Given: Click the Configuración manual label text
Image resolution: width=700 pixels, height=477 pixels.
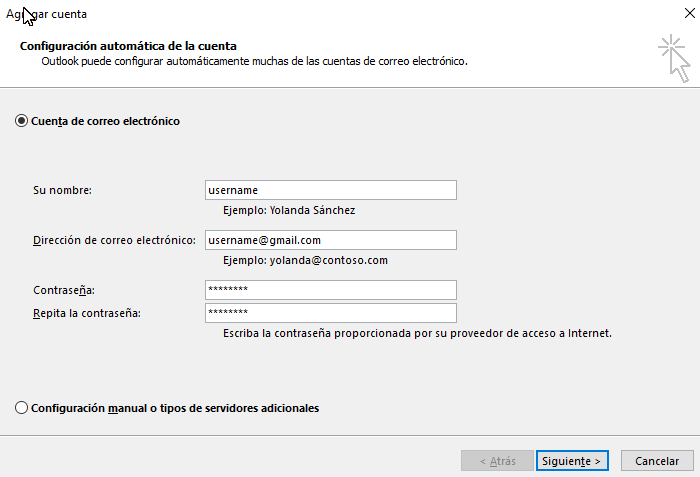Looking at the screenshot, I should 175,408.
